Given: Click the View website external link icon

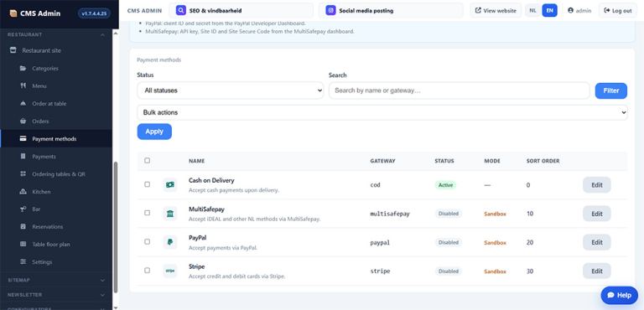Looking at the screenshot, I should click(x=478, y=11).
